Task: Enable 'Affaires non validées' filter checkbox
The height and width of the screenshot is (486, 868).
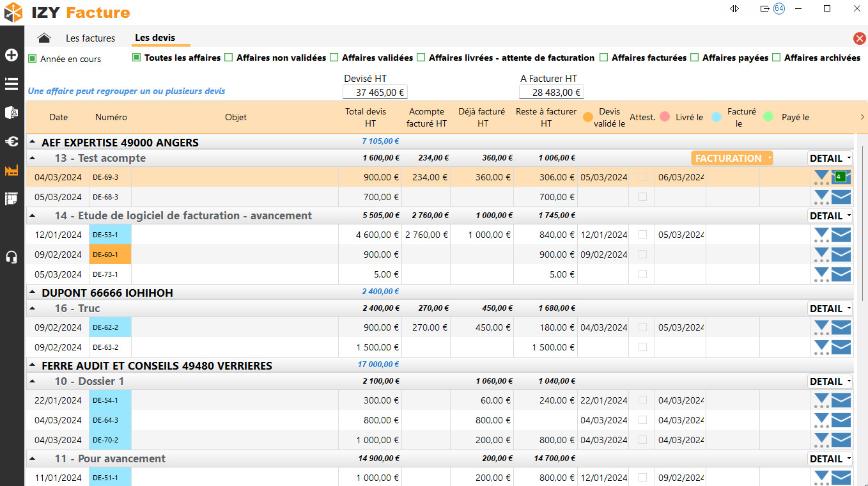Action: click(229, 58)
